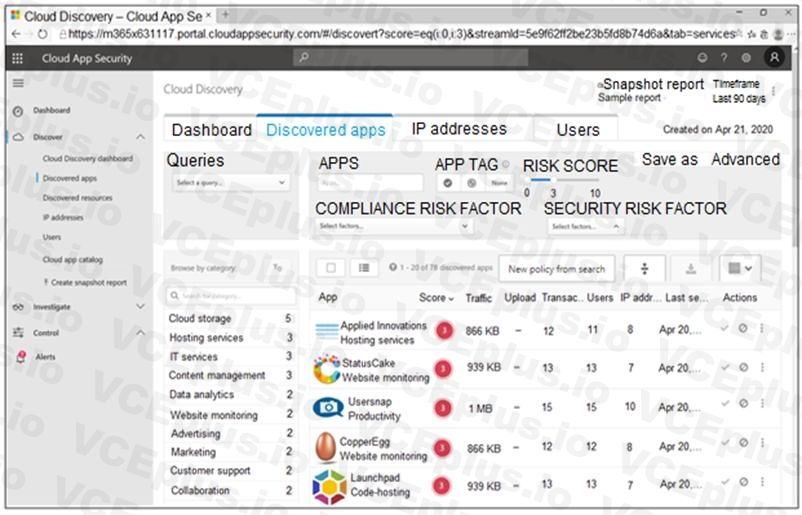
Task: Expand the Investigate sidebar section
Action: tap(140, 307)
